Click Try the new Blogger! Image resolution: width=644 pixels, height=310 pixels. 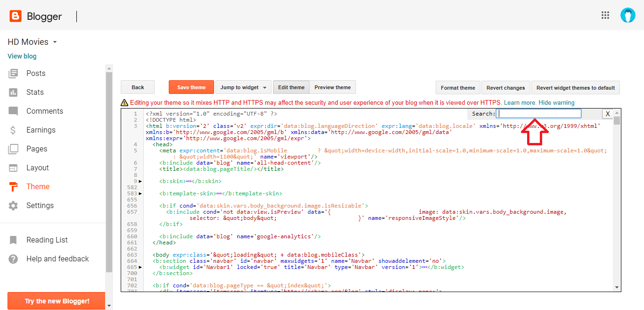point(57,301)
